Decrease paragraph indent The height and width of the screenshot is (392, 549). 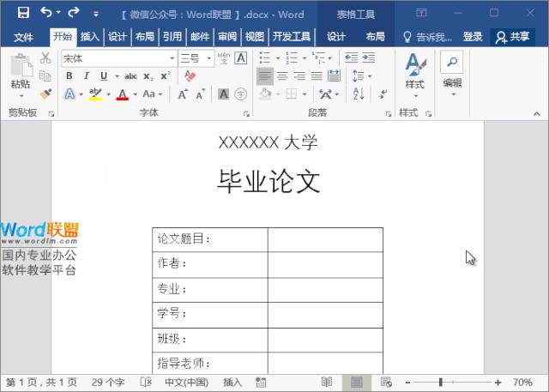351,57
